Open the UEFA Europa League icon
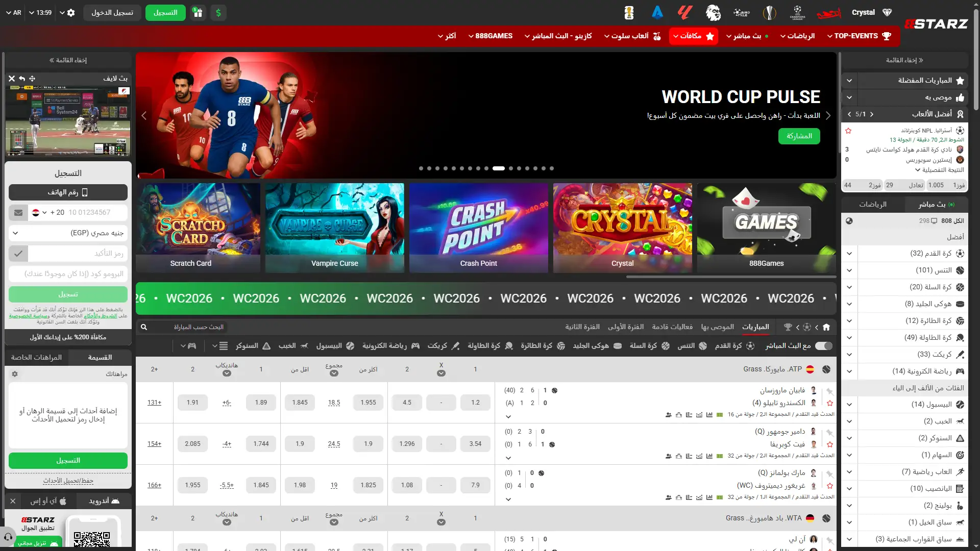The height and width of the screenshot is (551, 980). coord(769,12)
